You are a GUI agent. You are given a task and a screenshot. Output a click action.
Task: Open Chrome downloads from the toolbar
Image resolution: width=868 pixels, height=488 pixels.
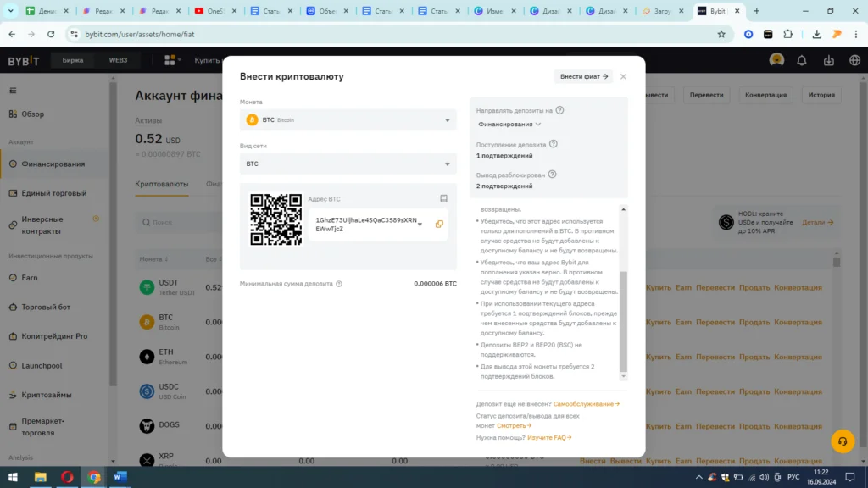point(816,34)
